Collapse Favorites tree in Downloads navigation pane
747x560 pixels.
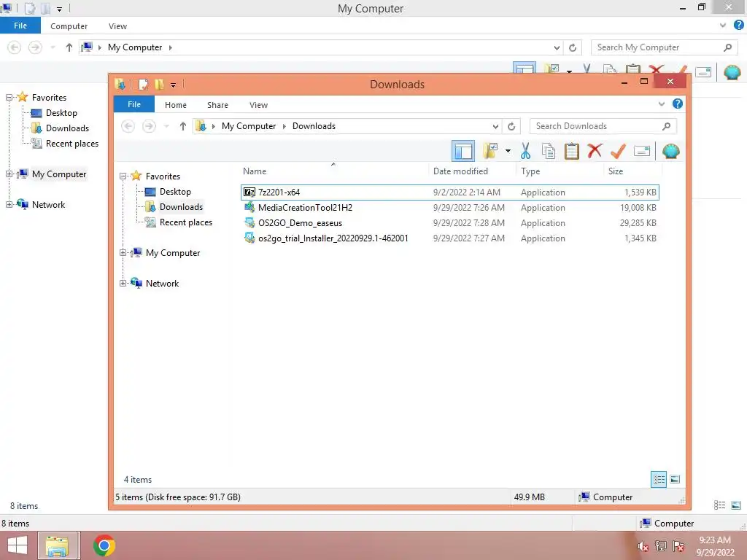tap(123, 176)
